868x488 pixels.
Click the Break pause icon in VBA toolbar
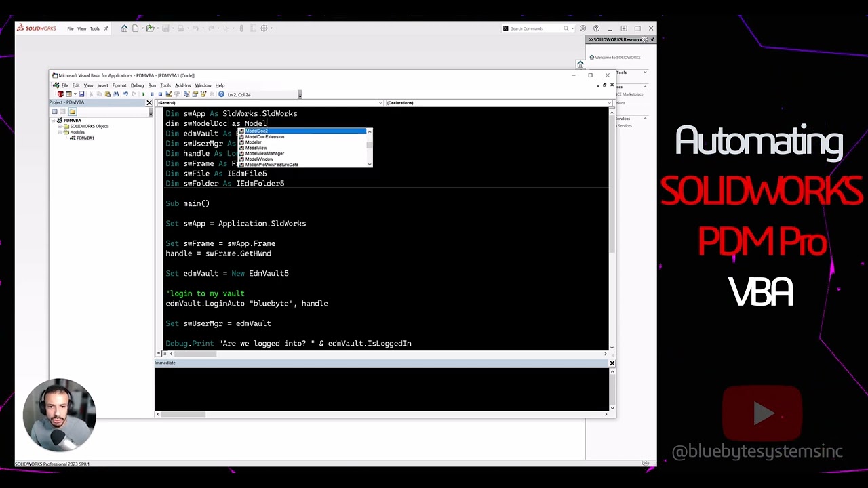(152, 94)
